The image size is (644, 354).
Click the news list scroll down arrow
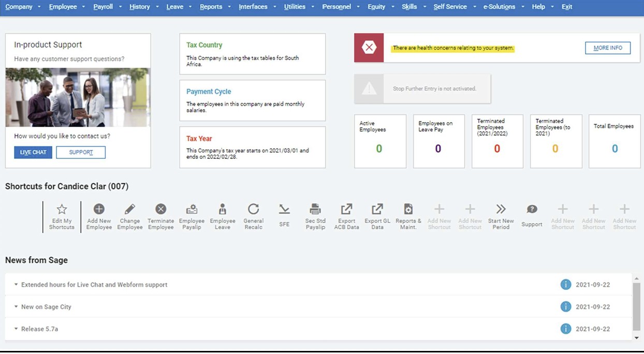click(636, 338)
